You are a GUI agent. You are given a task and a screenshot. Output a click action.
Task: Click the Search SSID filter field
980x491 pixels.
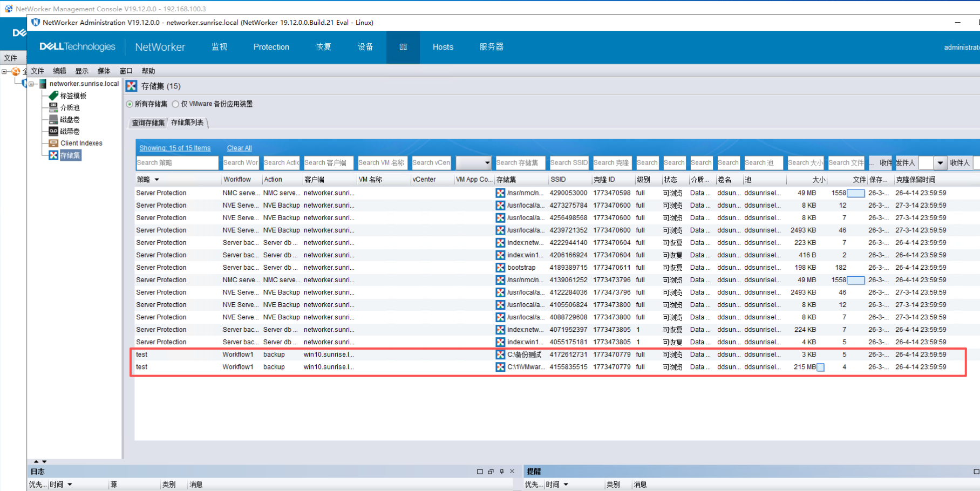coord(569,162)
